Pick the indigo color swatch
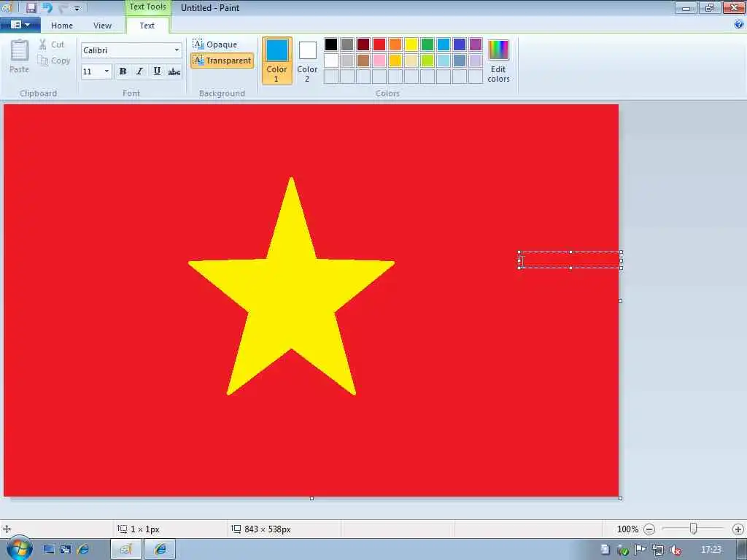The image size is (747, 560). (x=460, y=44)
